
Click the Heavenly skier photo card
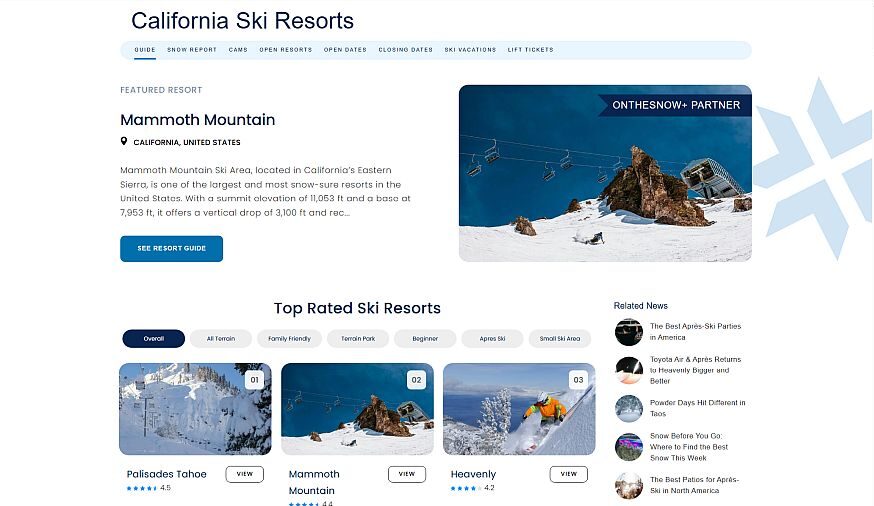(x=519, y=409)
